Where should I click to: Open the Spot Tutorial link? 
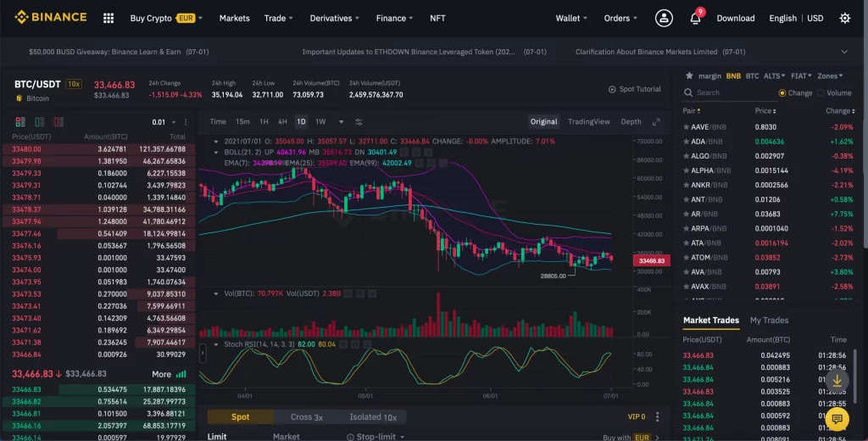point(635,89)
